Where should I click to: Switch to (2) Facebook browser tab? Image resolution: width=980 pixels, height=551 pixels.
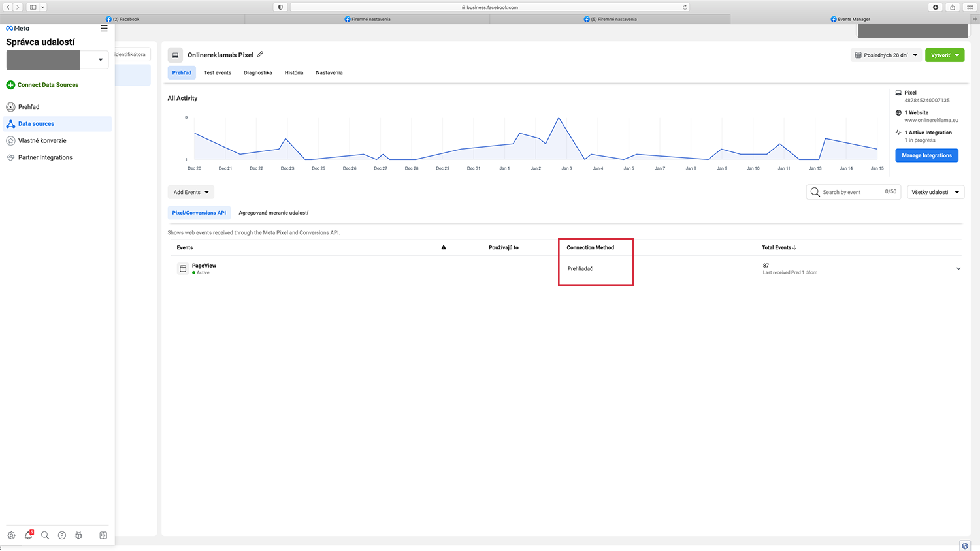click(123, 19)
